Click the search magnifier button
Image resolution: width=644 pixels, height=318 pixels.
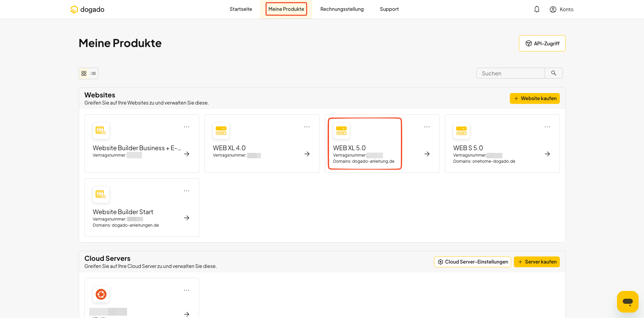point(554,73)
